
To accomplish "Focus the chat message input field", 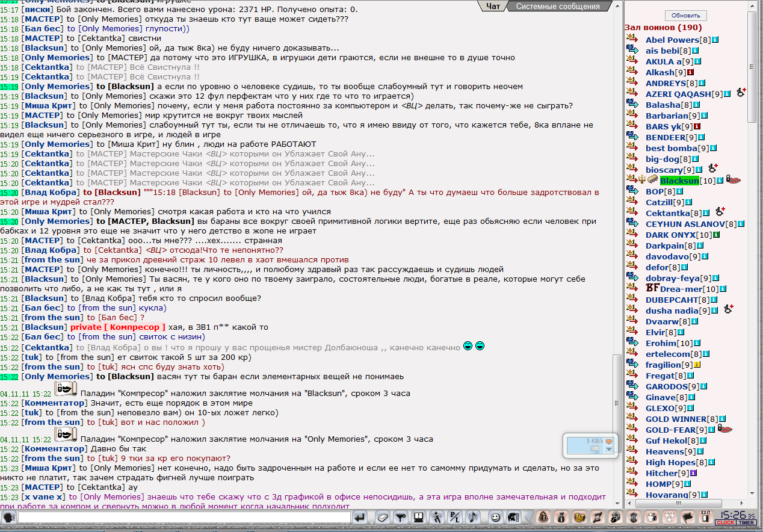I will [184, 517].
